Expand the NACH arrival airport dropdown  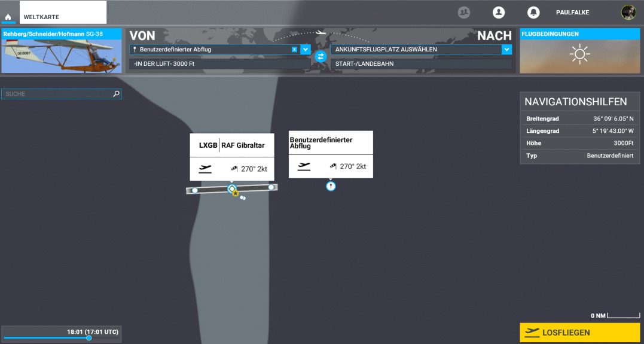click(507, 50)
